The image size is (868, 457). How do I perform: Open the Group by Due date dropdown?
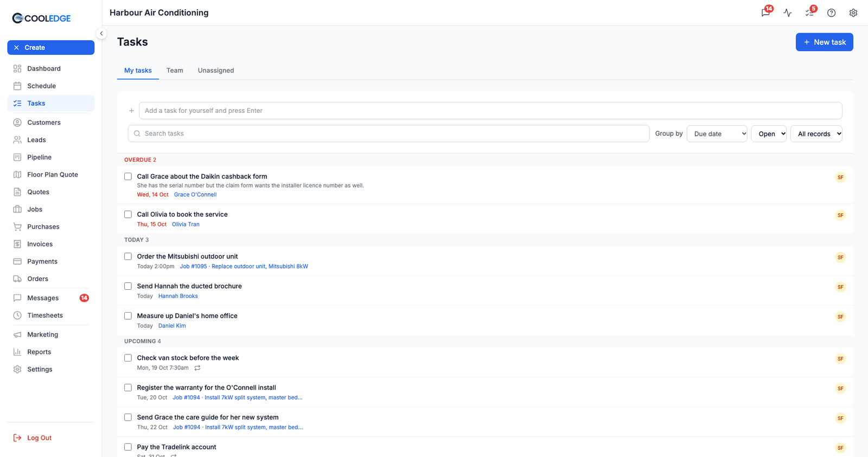(717, 134)
